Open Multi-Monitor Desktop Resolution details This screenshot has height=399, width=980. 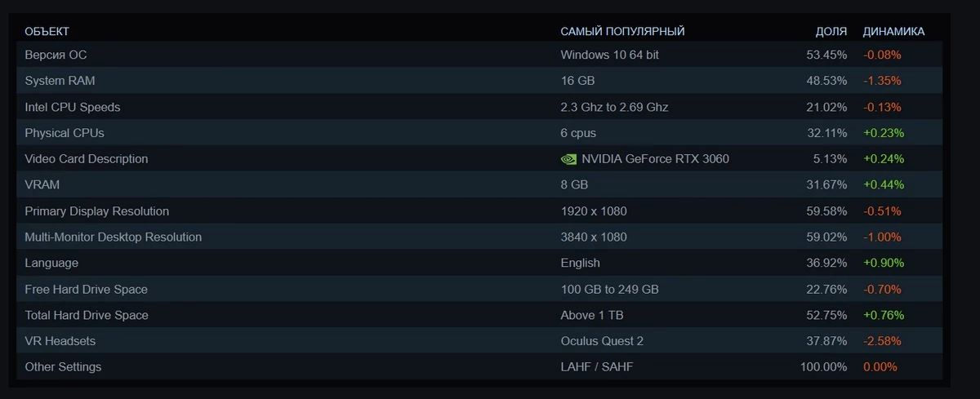[479, 237]
